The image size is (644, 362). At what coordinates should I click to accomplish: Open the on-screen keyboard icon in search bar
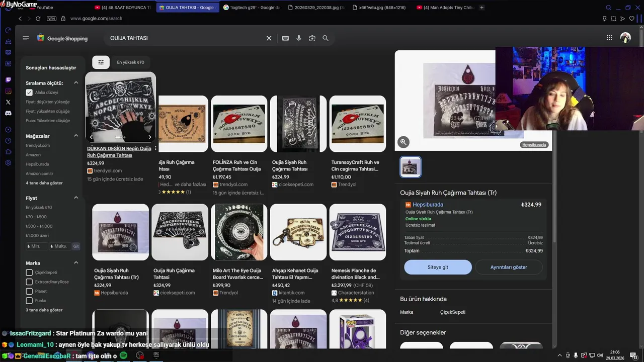(x=285, y=38)
